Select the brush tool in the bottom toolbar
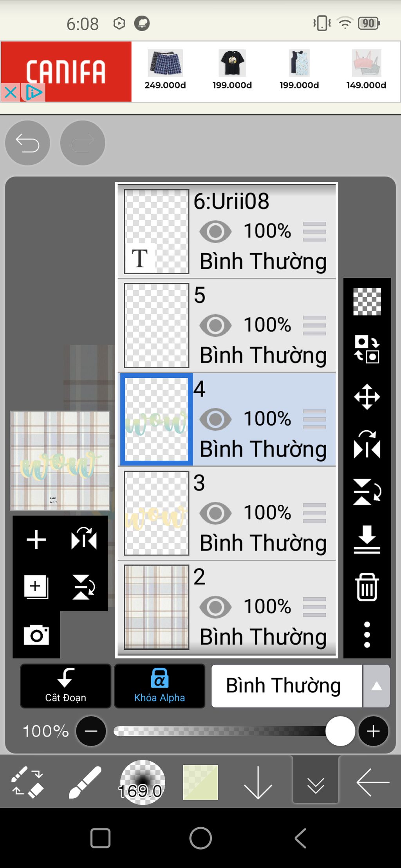Viewport: 401px width, 868px height. pos(85,782)
